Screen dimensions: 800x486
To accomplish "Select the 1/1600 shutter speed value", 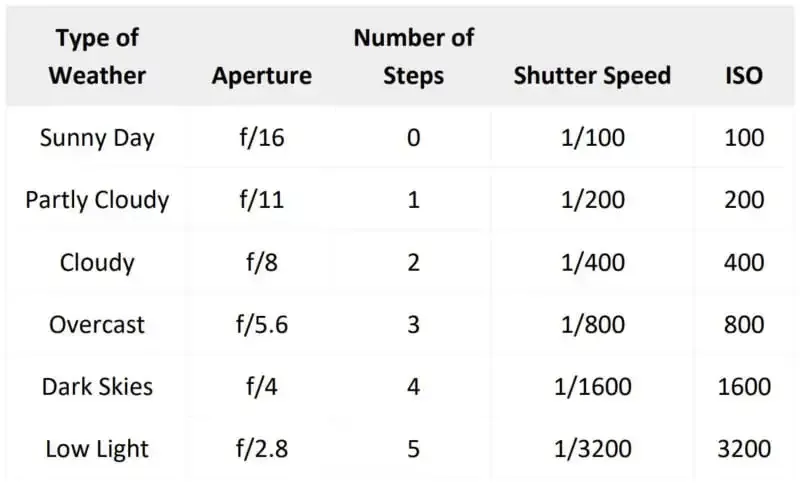I will tap(592, 386).
